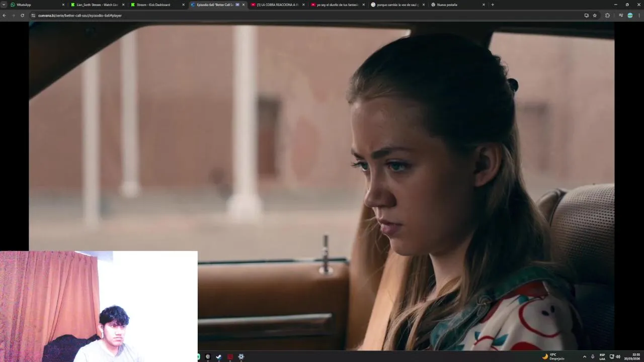This screenshot has height=362, width=644.
Task: Switch the ESP LAA keyboard language
Action: pyautogui.click(x=602, y=357)
